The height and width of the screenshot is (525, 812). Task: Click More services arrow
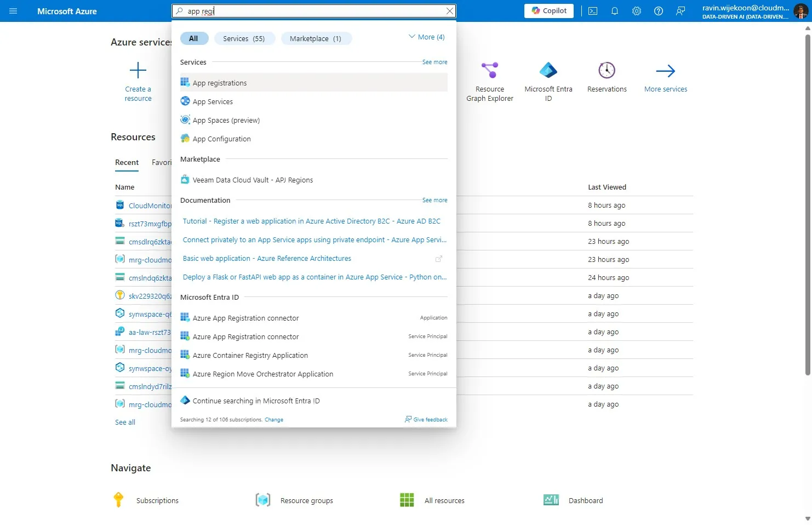[x=666, y=71]
